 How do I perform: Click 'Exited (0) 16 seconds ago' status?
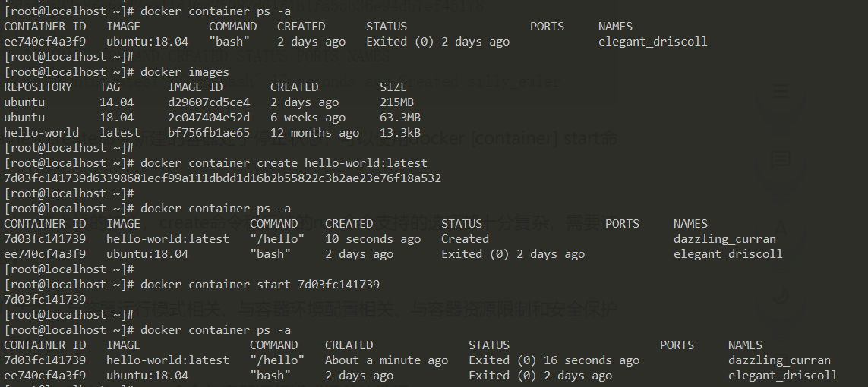554,360
